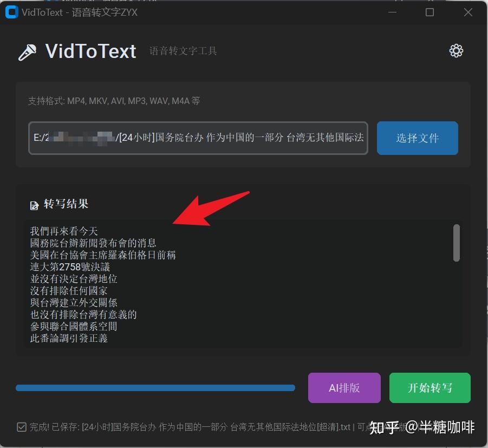Close the VidToText window

[x=468, y=12]
